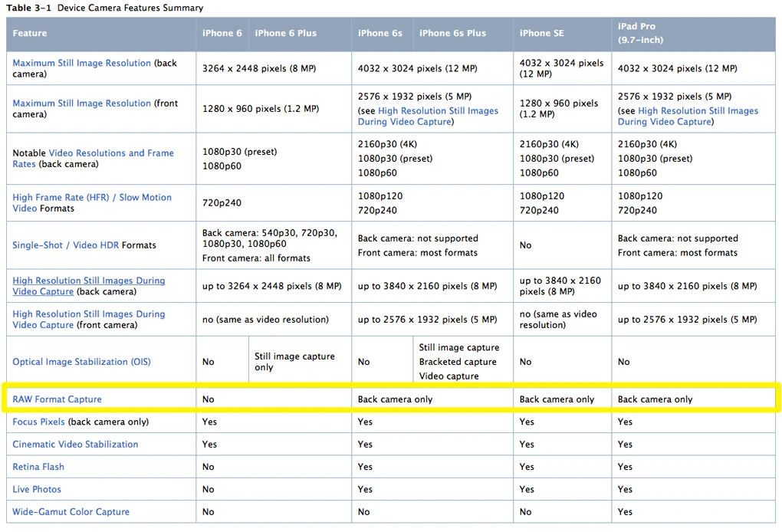Click the iPhone SE column header
This screenshot has height=532, width=782.
541,33
